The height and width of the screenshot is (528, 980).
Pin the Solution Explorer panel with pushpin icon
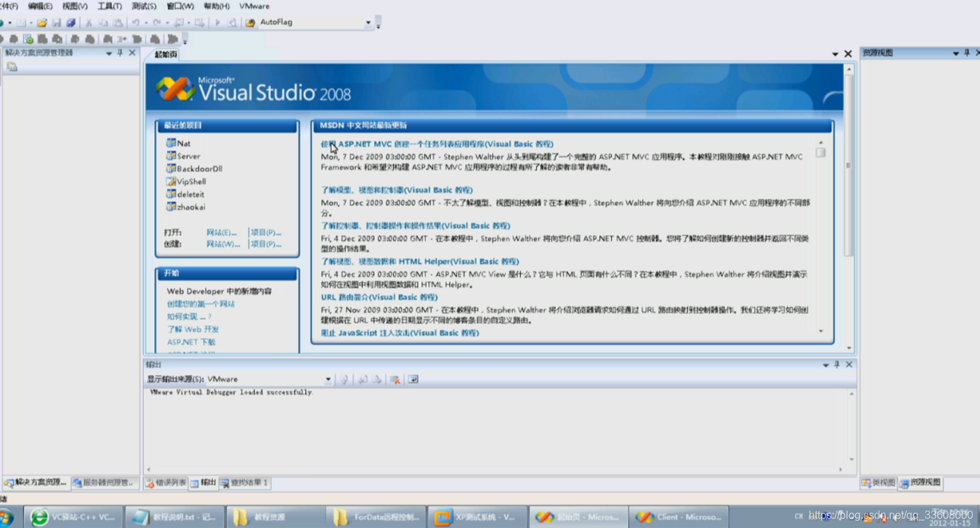pos(121,53)
